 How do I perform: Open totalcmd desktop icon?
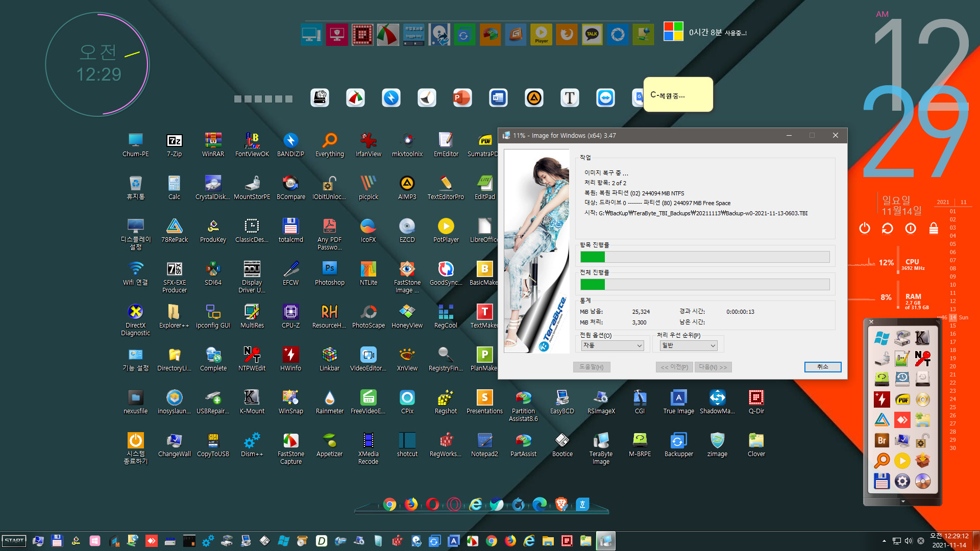click(290, 231)
